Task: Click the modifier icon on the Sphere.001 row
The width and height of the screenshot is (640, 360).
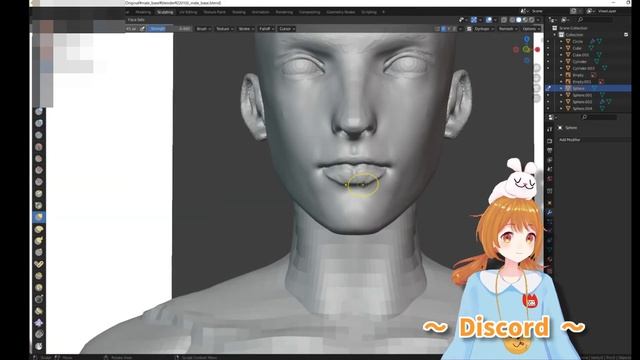Action: pyautogui.click(x=602, y=95)
